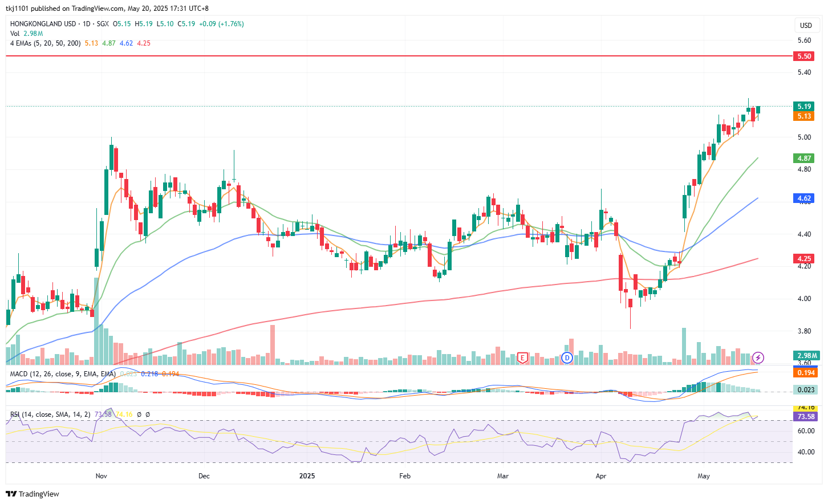Click the Dec label on time axis
Viewport: 828px width, 504px height.
tap(204, 476)
